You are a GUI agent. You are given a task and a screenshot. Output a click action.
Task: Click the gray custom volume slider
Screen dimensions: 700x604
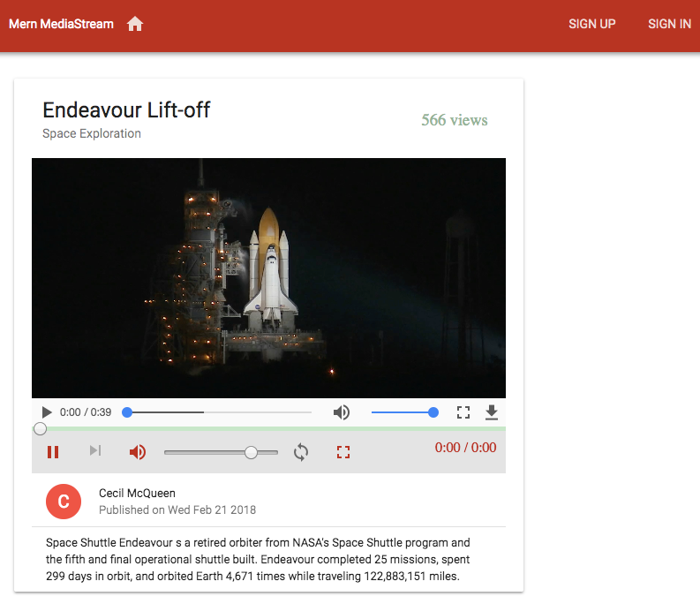pyautogui.click(x=221, y=452)
